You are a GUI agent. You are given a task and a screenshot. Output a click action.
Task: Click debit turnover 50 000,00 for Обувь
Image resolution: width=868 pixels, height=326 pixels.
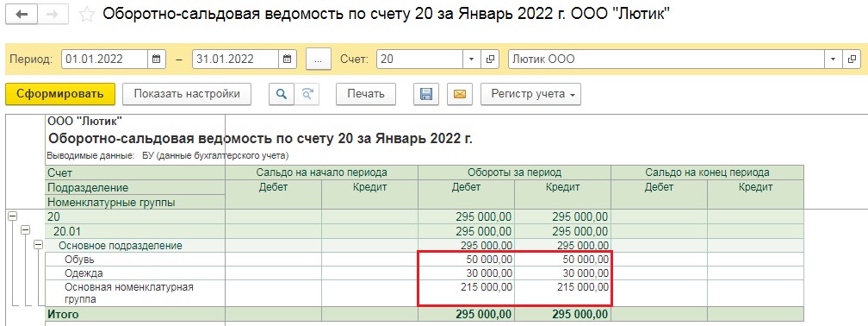[466, 259]
